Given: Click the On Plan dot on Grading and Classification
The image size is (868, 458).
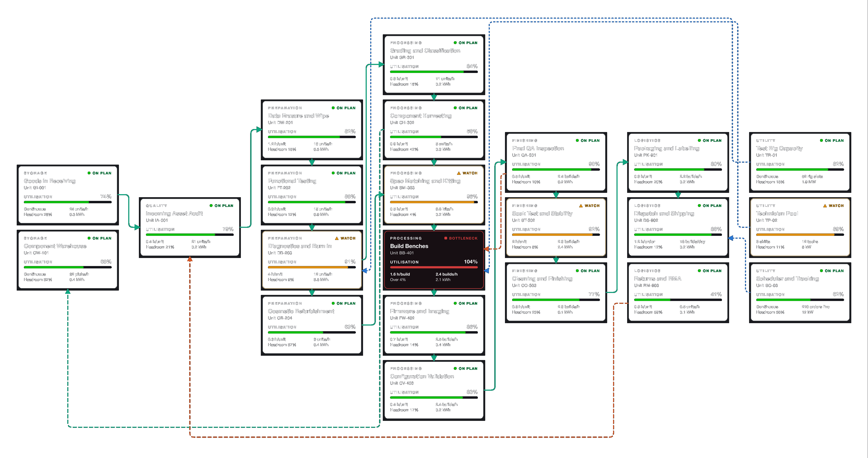Looking at the screenshot, I should pyautogui.click(x=455, y=43).
